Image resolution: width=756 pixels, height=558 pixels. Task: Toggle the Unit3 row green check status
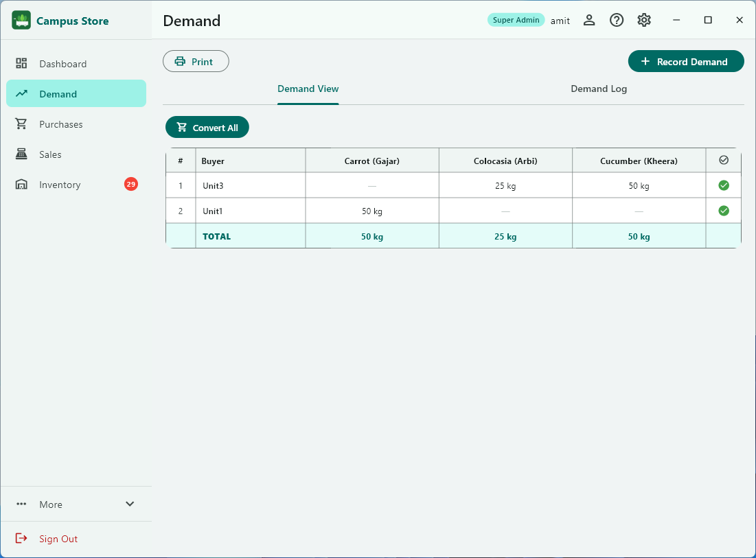(724, 185)
